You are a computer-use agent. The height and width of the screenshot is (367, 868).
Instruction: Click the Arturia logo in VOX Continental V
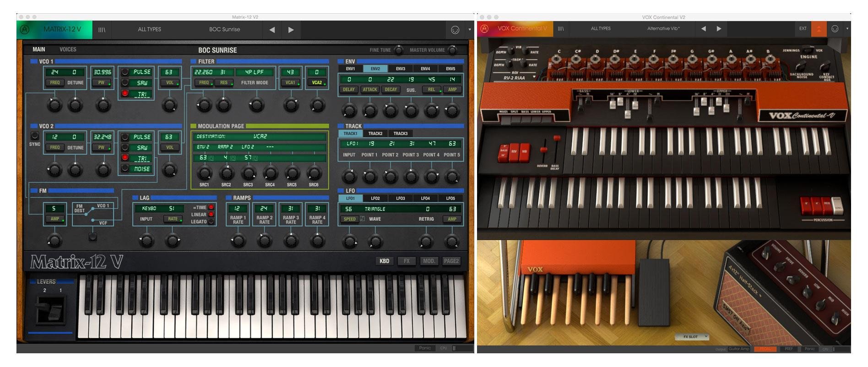[484, 29]
